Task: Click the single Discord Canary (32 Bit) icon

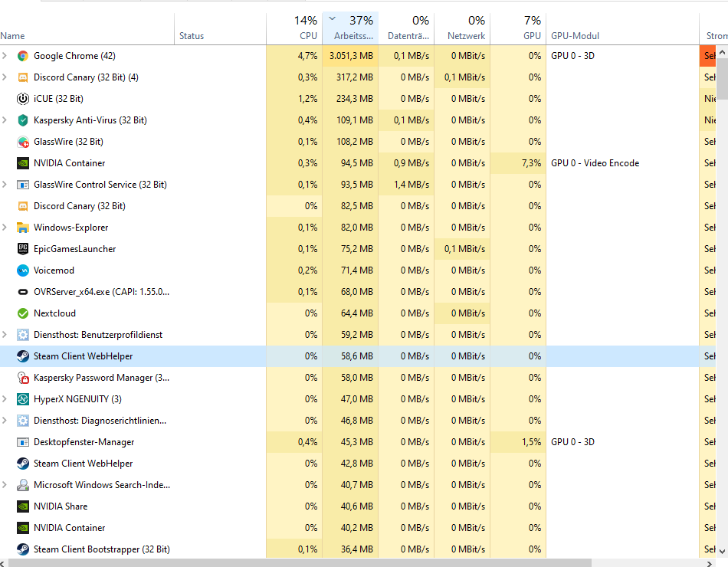Action: (x=23, y=206)
